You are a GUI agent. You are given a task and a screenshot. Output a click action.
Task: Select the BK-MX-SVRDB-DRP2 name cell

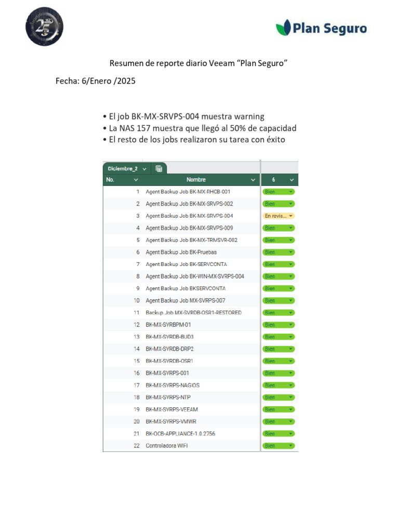tap(169, 349)
